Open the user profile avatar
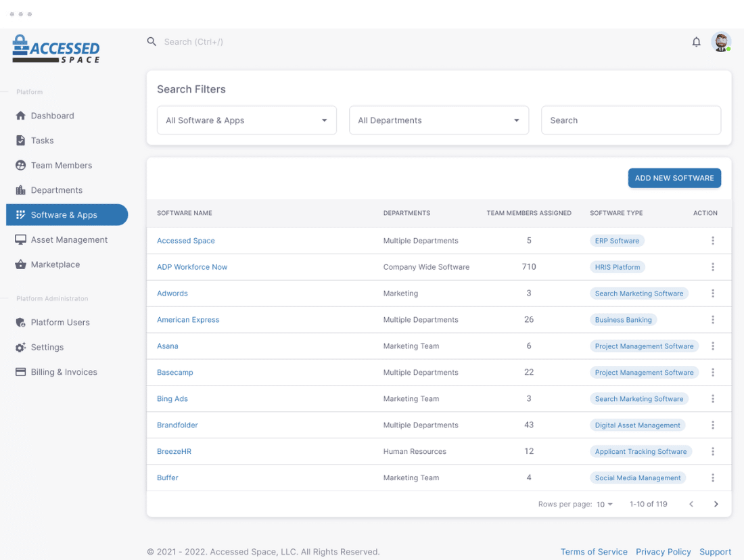 [721, 42]
